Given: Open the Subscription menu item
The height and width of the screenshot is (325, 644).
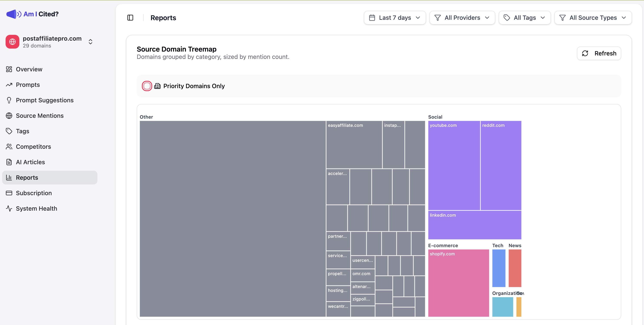Looking at the screenshot, I should (34, 193).
